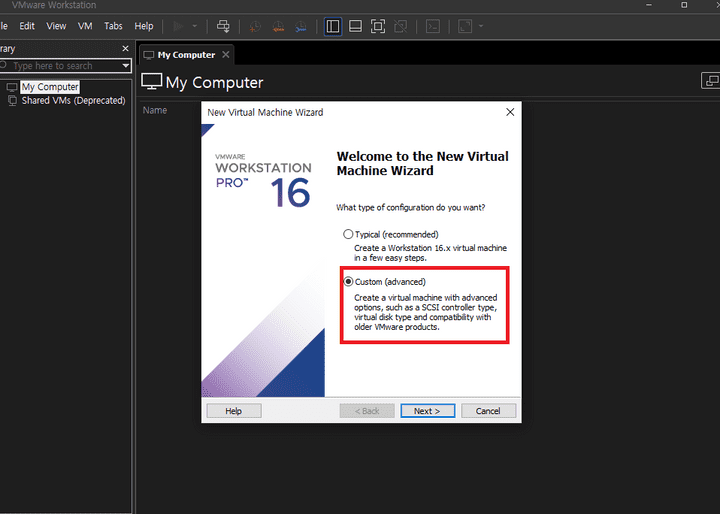
Task: Click the Unity mode icon
Action: click(400, 26)
